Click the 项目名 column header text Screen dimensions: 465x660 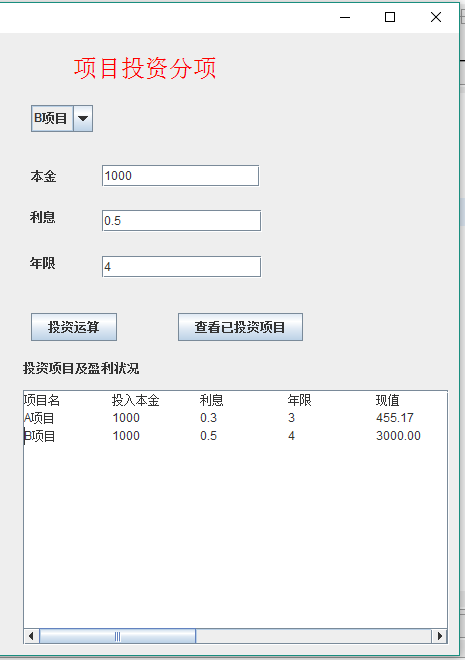click(x=42, y=400)
